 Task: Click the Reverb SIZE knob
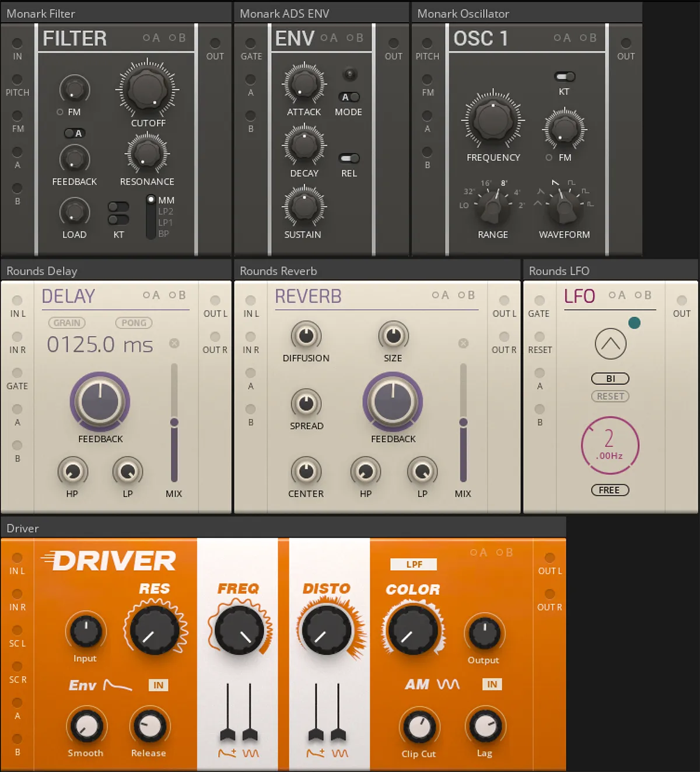click(x=393, y=336)
